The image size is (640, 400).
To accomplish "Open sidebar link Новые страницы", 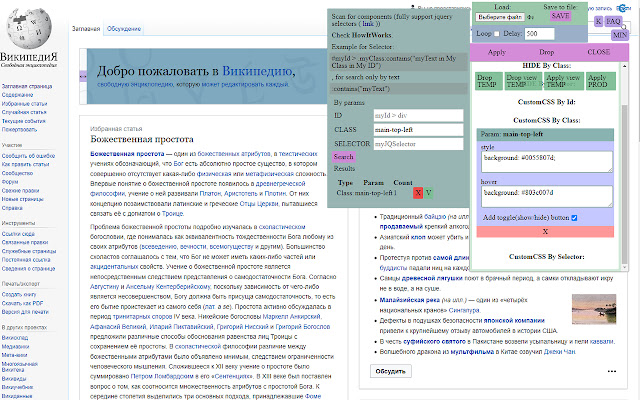I will pos(22,199).
